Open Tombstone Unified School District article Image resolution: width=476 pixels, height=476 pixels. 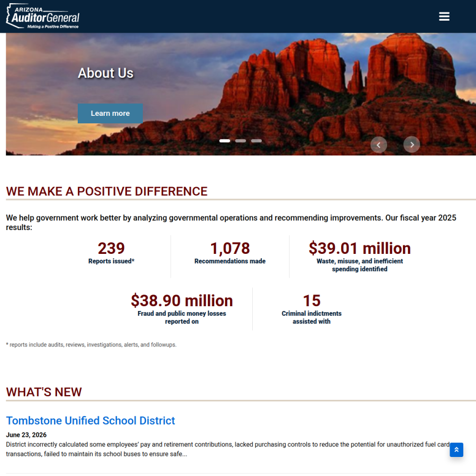pos(90,420)
